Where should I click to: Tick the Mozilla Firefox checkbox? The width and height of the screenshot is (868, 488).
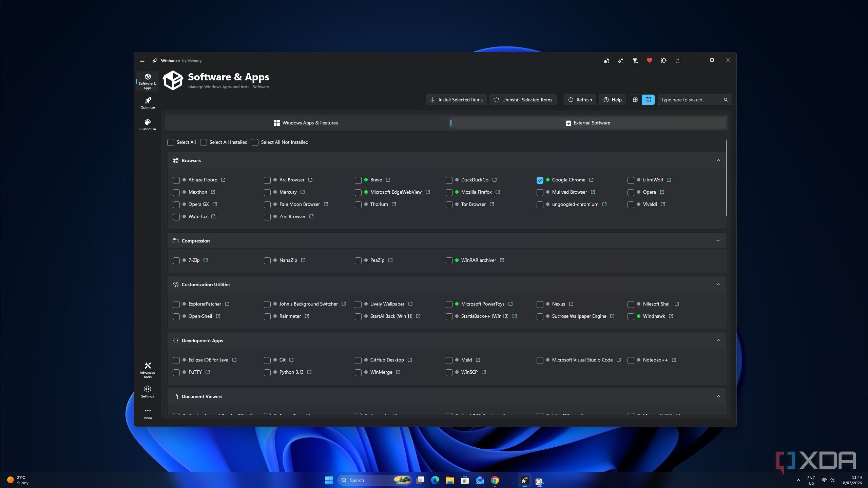pos(449,192)
